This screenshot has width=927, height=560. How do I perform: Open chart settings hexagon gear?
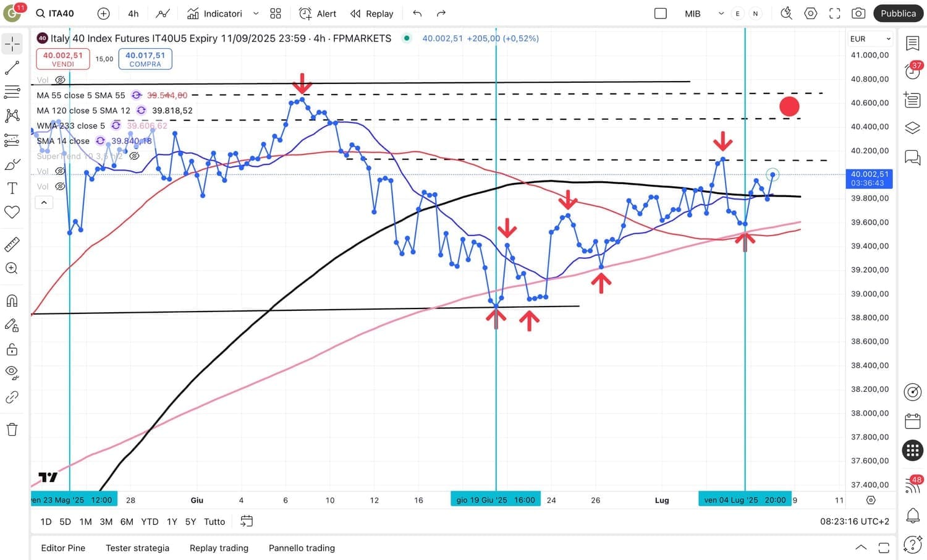pyautogui.click(x=811, y=14)
